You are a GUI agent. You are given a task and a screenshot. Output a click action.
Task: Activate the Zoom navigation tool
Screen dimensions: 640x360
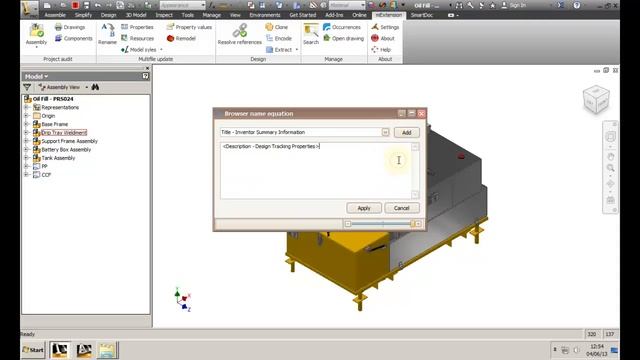pyautogui.click(x=611, y=168)
